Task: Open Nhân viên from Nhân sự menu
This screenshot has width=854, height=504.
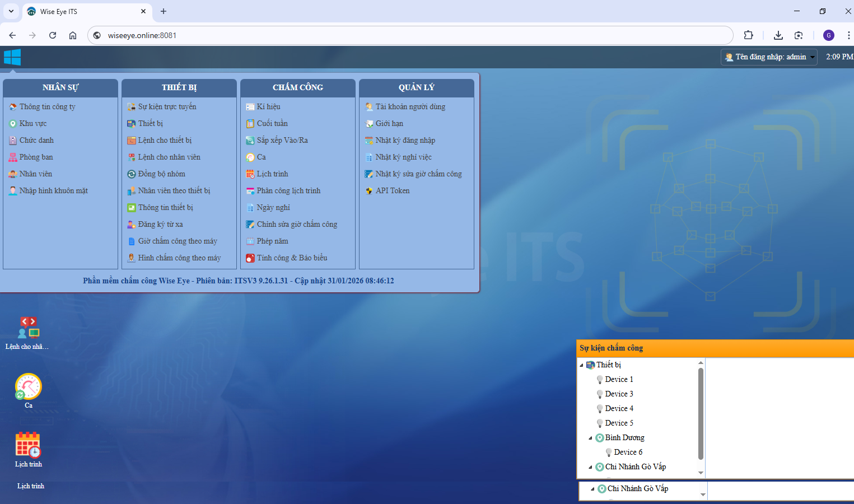Action: point(36,174)
